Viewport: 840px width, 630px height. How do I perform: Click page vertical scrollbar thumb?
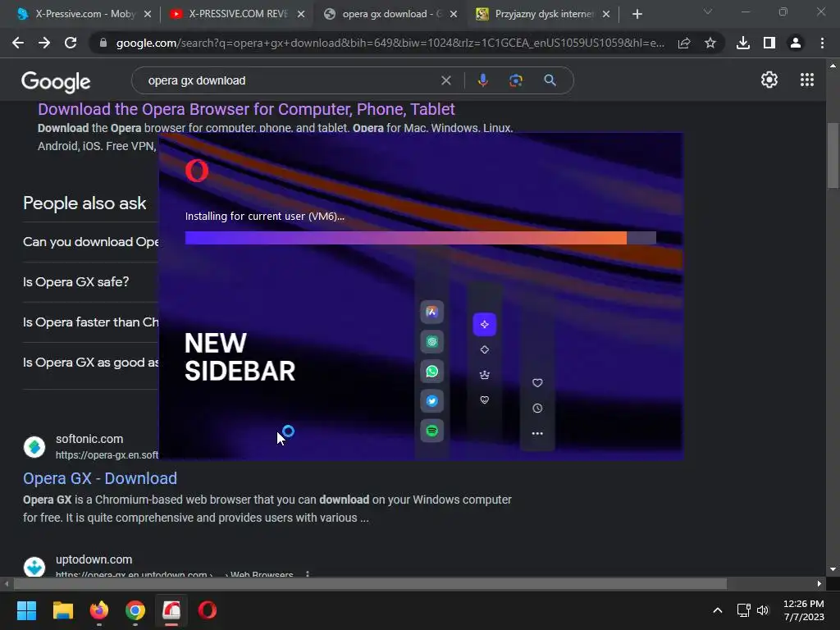coord(833,156)
